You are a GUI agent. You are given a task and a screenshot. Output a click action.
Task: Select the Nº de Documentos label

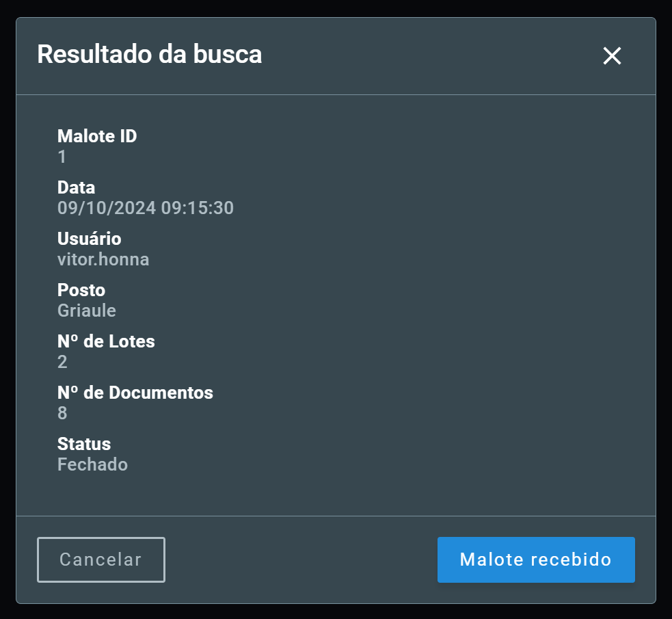click(x=135, y=393)
